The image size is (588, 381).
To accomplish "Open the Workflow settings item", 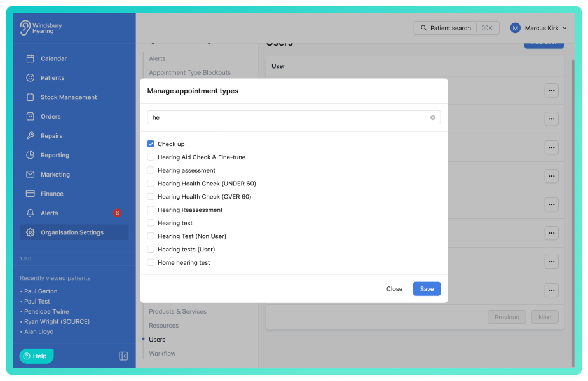I will 162,354.
